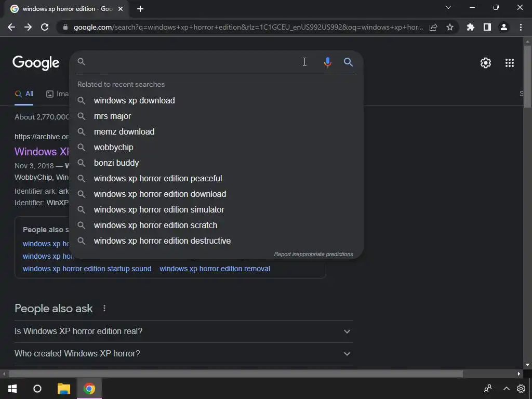Choose suggestion 'bonzi buddy'
The width and height of the screenshot is (532, 399).
(x=216, y=163)
